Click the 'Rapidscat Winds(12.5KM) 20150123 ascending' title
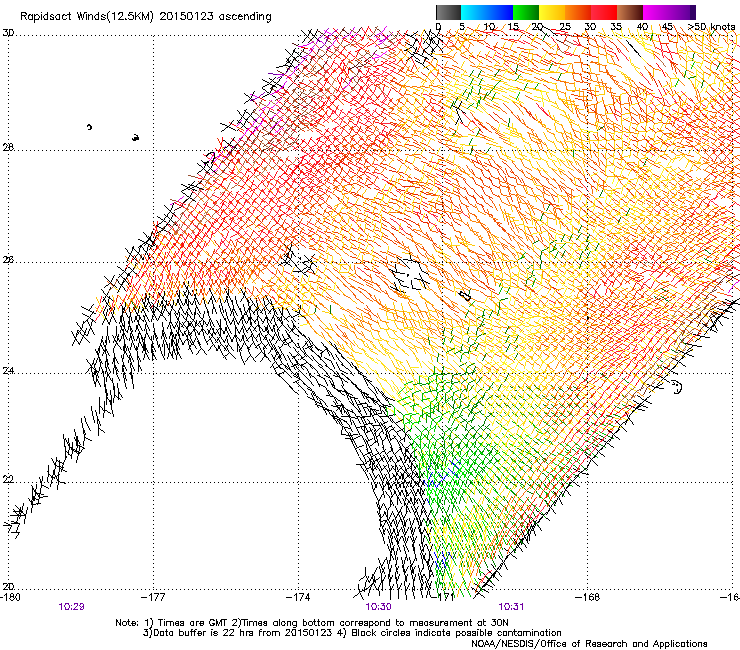740x650 pixels. [x=146, y=17]
